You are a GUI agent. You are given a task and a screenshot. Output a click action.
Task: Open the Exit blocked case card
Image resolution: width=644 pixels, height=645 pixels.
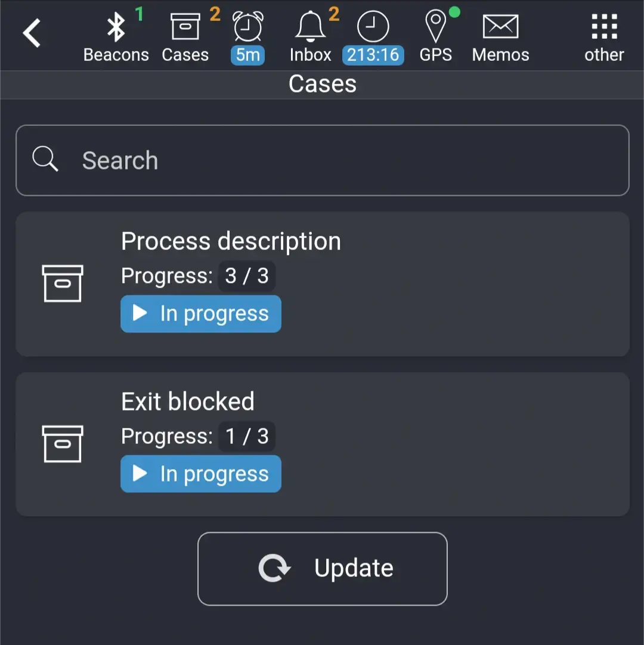point(417,443)
